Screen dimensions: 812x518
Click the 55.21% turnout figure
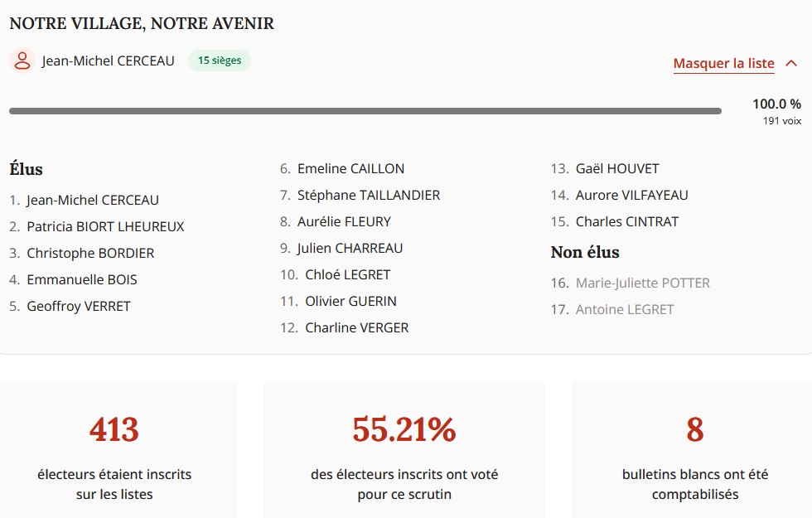click(x=404, y=429)
